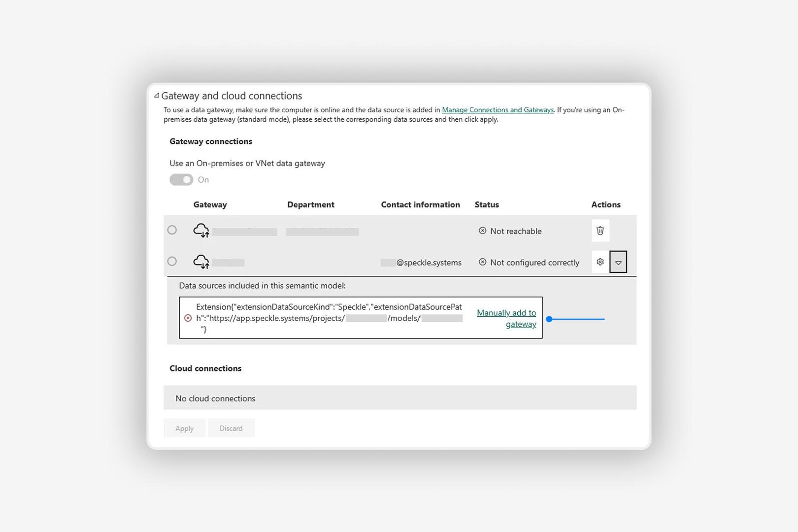The image size is (798, 532).
Task: Open the gear settings icon for the speckle gateway
Action: coord(600,262)
